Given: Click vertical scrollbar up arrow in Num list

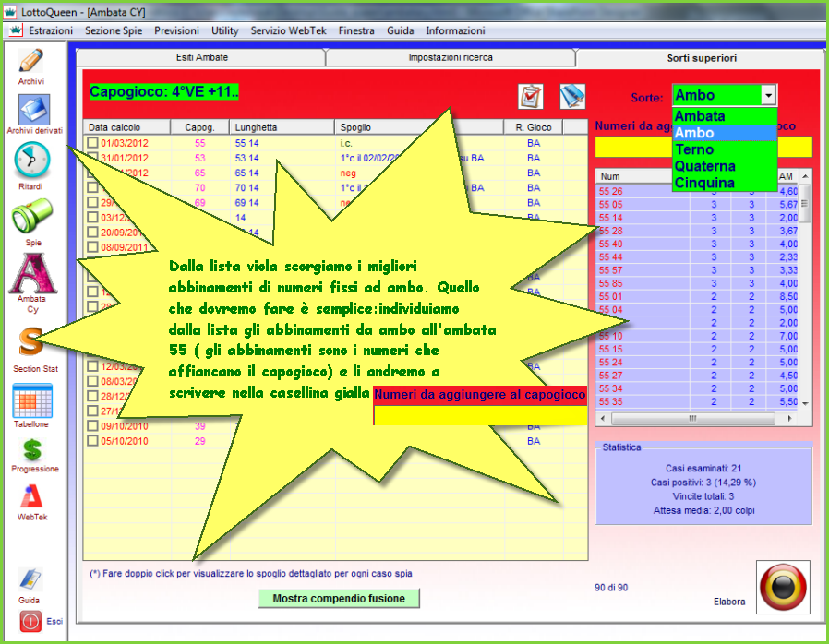Looking at the screenshot, I should tap(805, 176).
